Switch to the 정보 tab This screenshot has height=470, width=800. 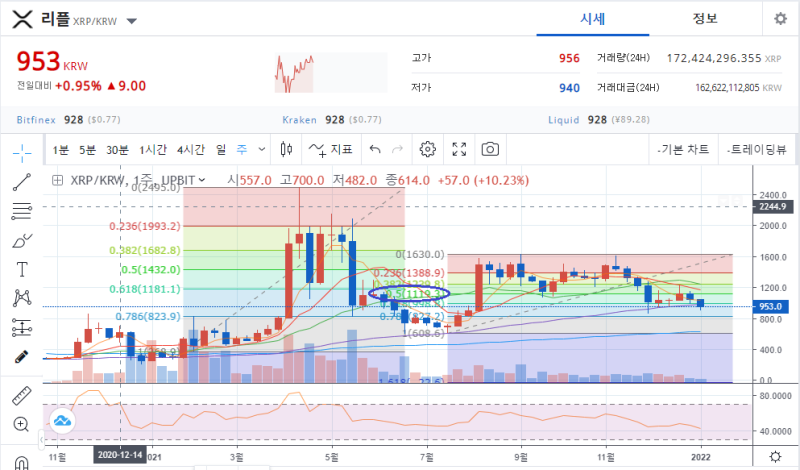(705, 19)
